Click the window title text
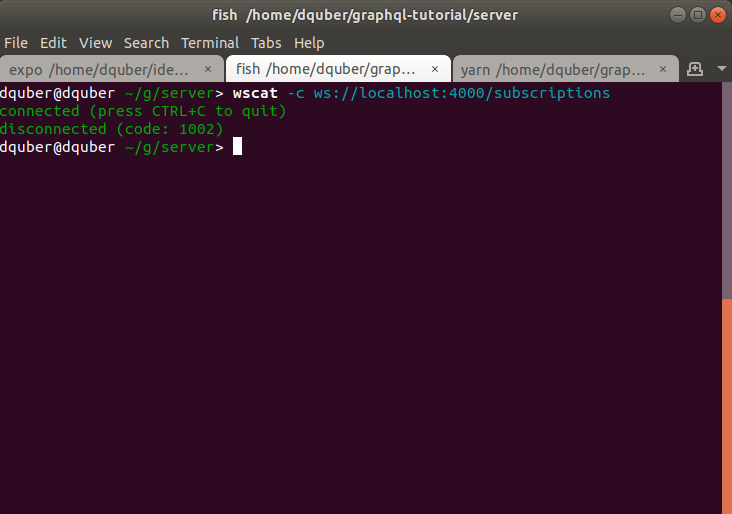 click(365, 15)
